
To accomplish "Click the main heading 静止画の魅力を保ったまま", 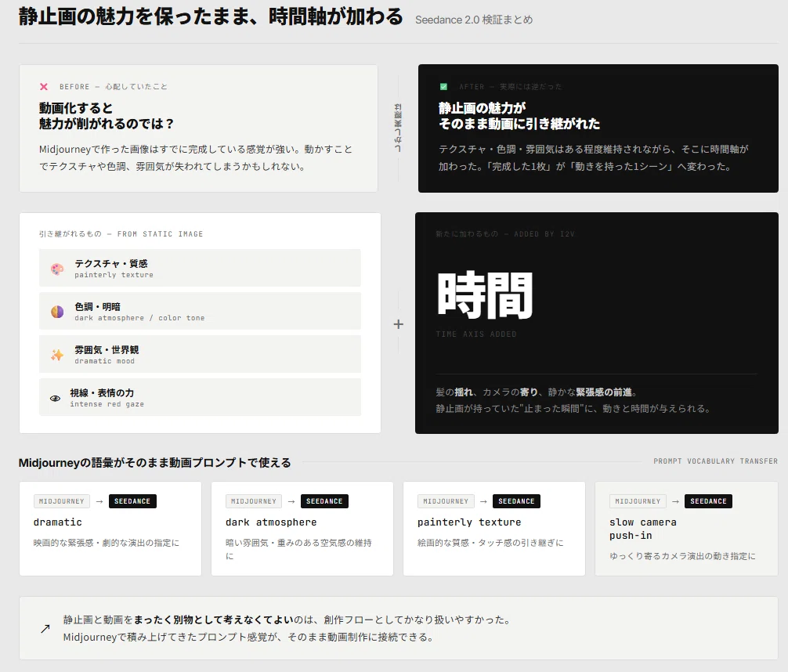I will tap(211, 16).
